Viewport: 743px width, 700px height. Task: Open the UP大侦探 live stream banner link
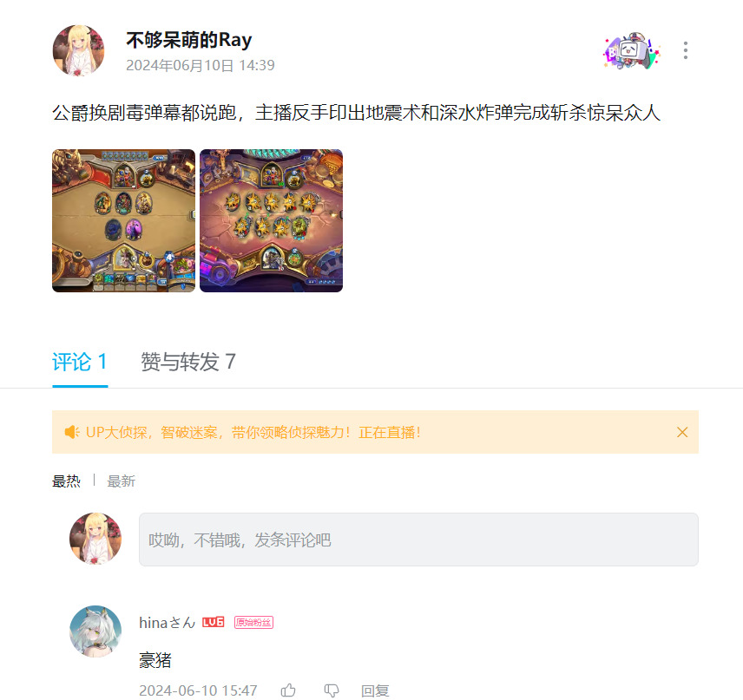click(x=253, y=432)
